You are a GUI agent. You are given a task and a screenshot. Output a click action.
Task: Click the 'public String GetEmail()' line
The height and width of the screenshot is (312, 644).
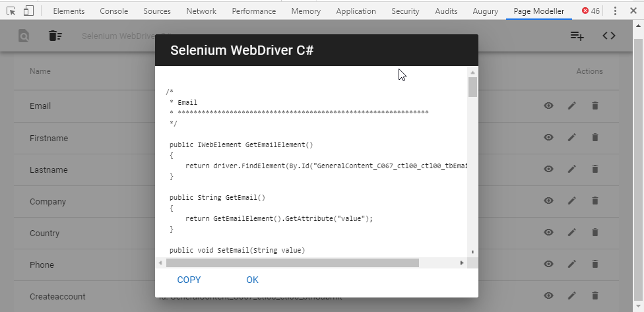point(217,197)
